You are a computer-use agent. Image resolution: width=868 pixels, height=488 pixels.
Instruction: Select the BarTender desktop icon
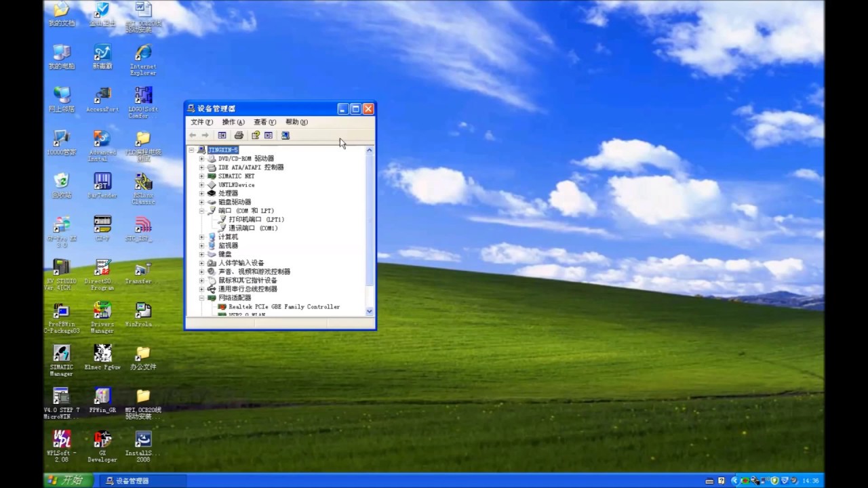click(102, 186)
